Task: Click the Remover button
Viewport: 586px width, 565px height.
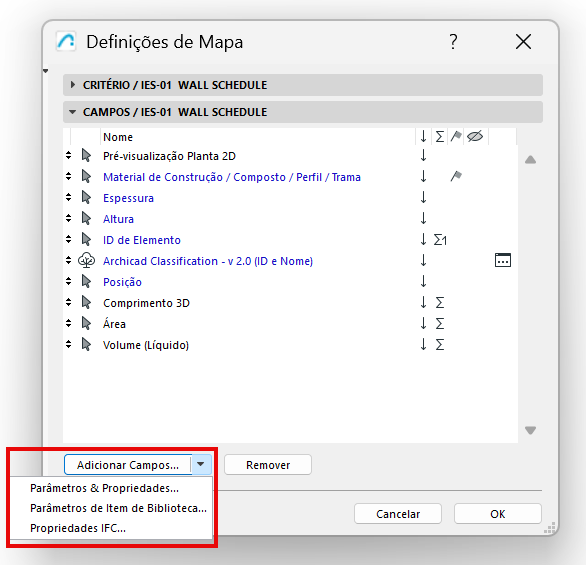Action: (268, 464)
